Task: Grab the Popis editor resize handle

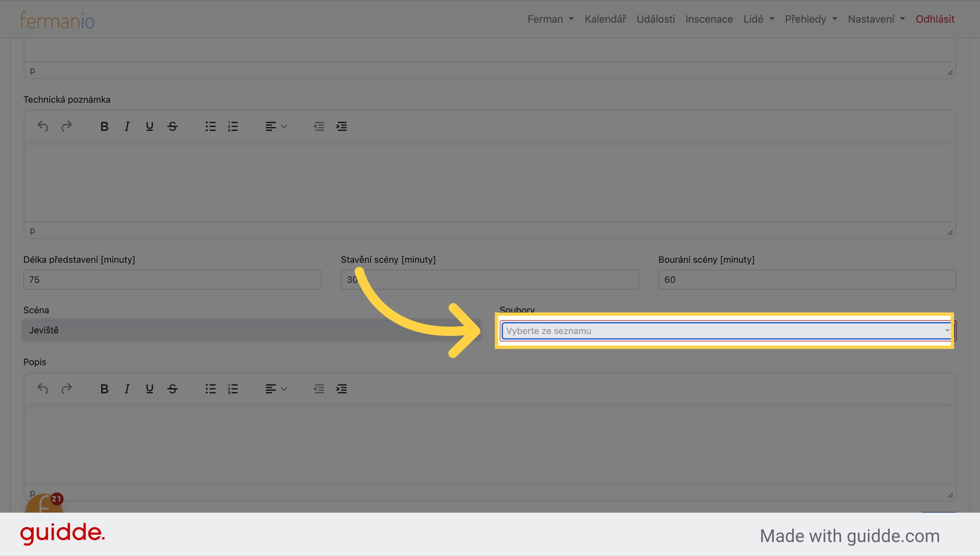Action: (x=950, y=495)
